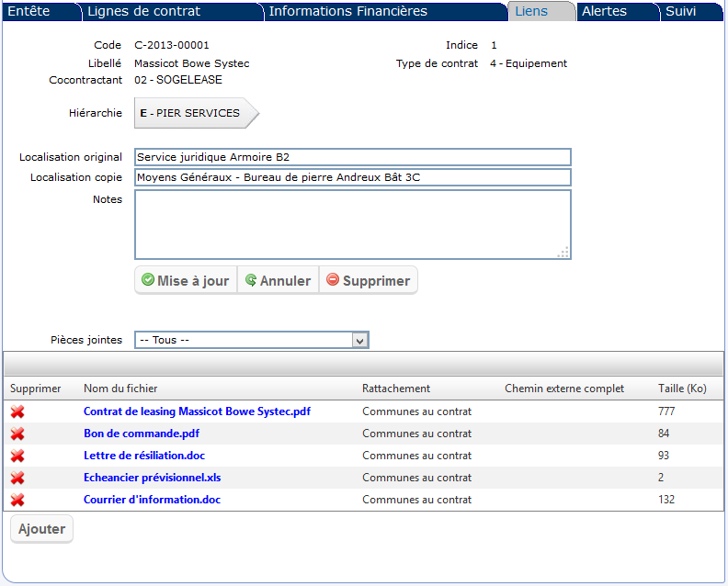Select the Alertes tab
This screenshot has width=728, height=586.
604,12
